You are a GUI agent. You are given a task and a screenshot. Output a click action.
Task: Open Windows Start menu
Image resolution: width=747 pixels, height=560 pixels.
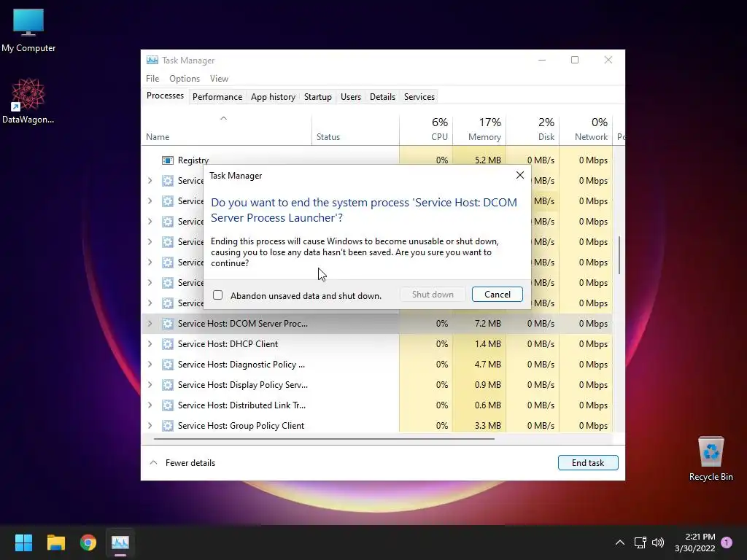[x=23, y=542]
